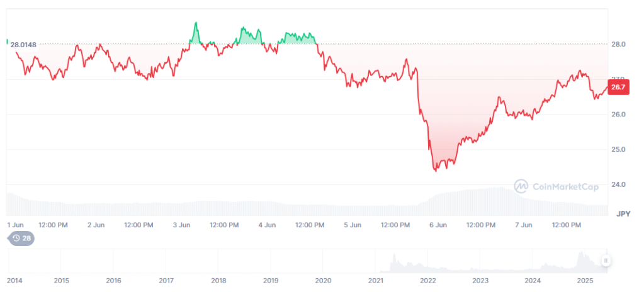The width and height of the screenshot is (644, 292).
Task: Select 2014 on the year timeline
Action: (x=16, y=280)
